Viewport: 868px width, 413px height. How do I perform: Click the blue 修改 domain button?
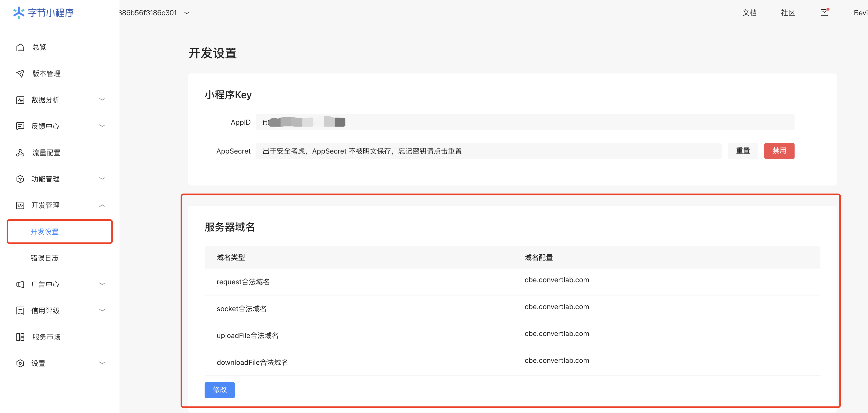tap(219, 390)
